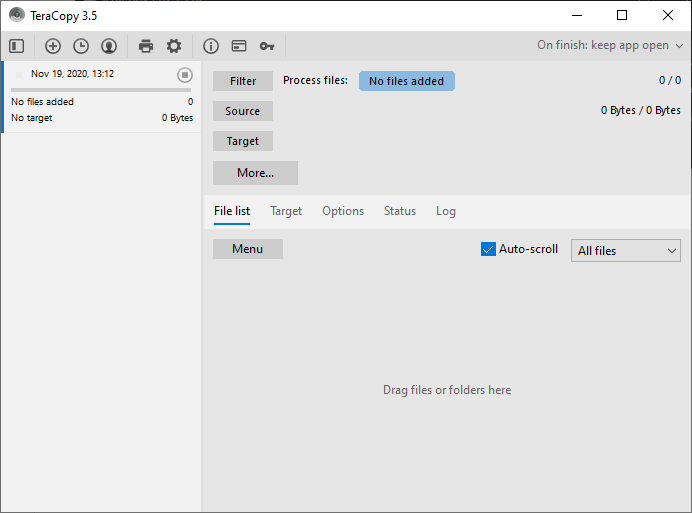The width and height of the screenshot is (692, 513).
Task: Minimize the TeraCopy window
Action: (577, 15)
